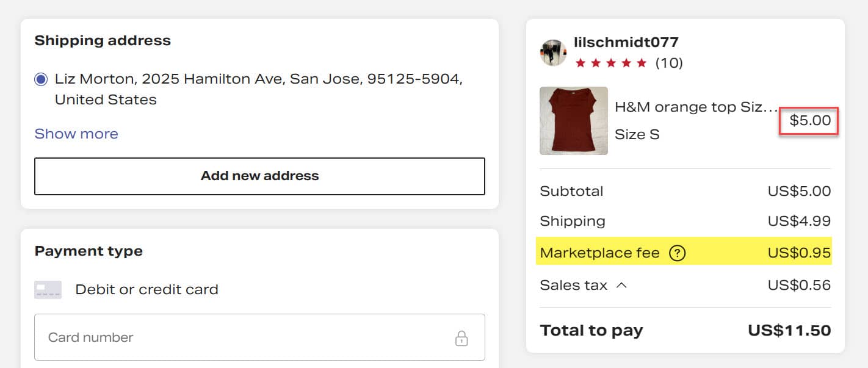Image resolution: width=868 pixels, height=368 pixels.
Task: Click the US$11.50 total amount
Action: pyautogui.click(x=789, y=331)
